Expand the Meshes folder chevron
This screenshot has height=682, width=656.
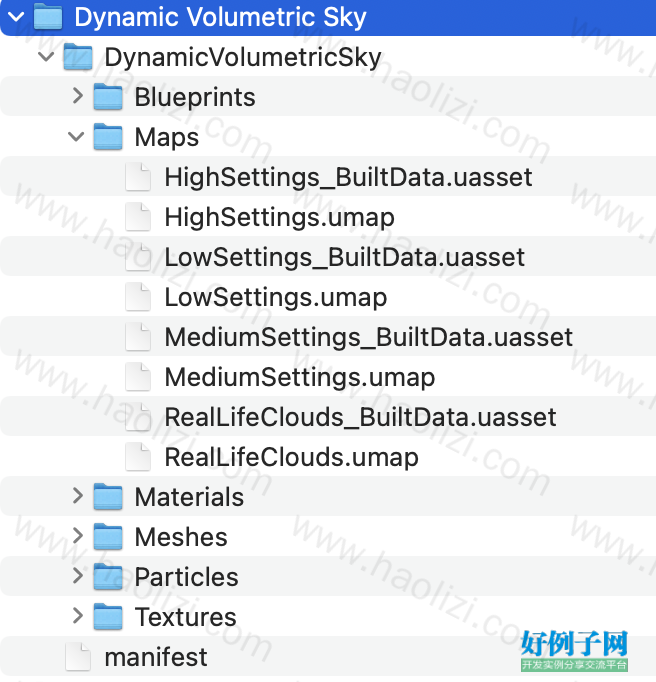tap(77, 536)
